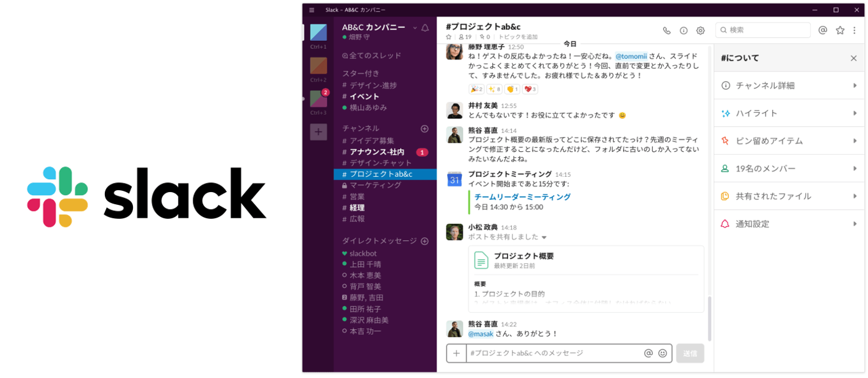Switch to 全てのスレッド view
Screen dimensions: 868x378
coord(373,55)
